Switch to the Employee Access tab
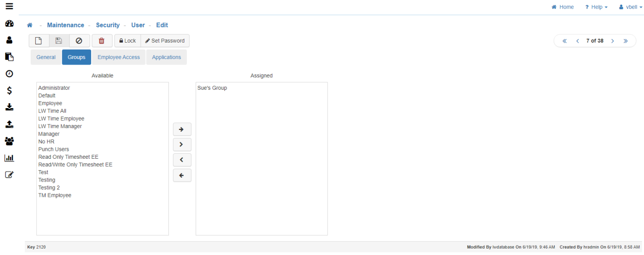 click(x=118, y=57)
